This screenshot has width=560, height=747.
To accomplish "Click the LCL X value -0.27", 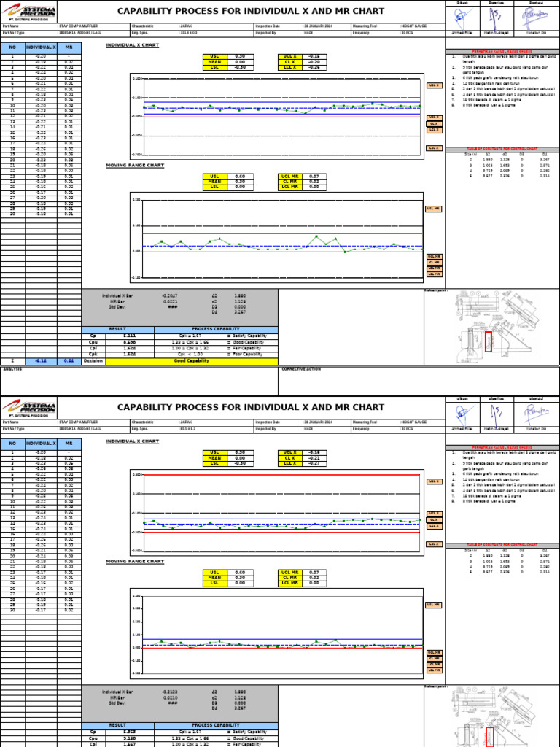I will (314, 463).
